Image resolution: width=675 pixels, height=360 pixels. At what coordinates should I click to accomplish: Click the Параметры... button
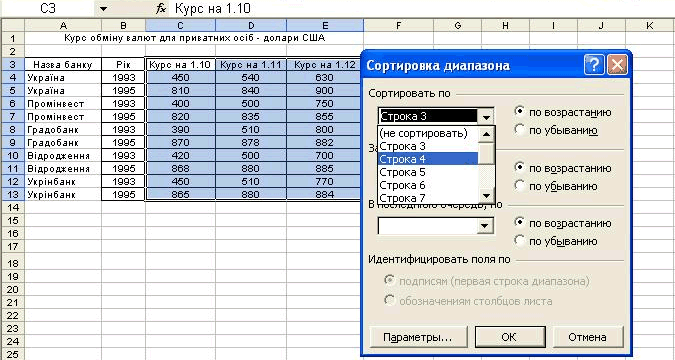pyautogui.click(x=418, y=337)
